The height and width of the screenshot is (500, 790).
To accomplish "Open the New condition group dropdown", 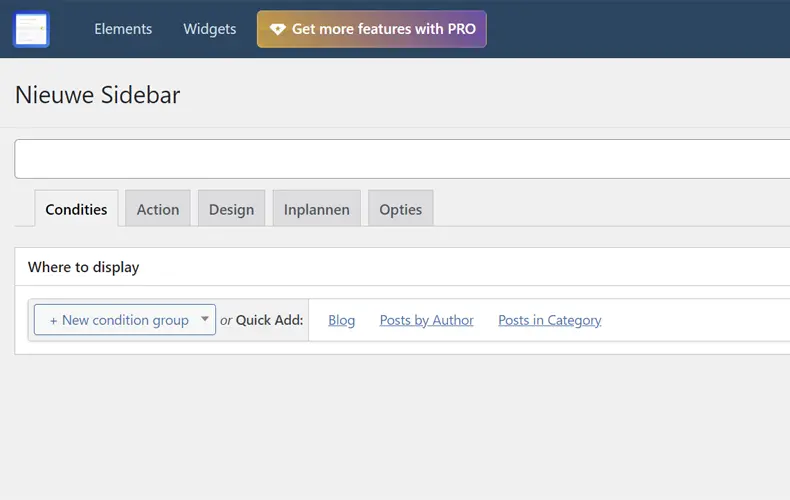I will click(x=125, y=320).
